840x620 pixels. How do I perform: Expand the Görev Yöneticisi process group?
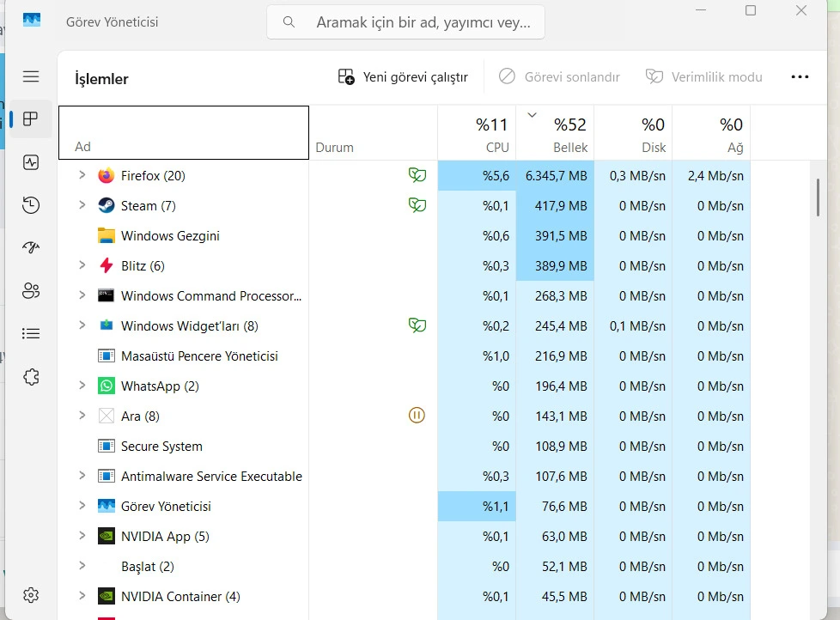pos(82,505)
